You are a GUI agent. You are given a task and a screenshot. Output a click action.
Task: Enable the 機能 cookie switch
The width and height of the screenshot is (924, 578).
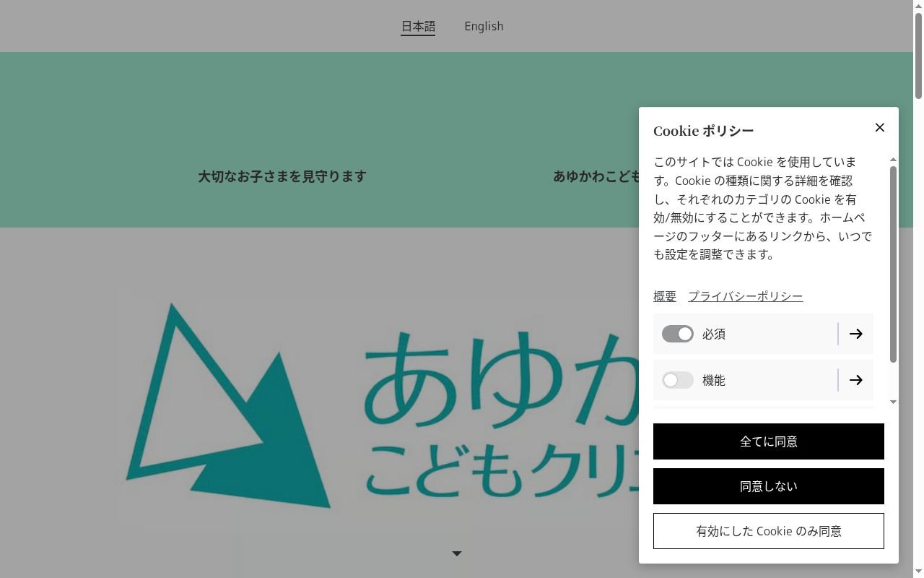click(678, 380)
